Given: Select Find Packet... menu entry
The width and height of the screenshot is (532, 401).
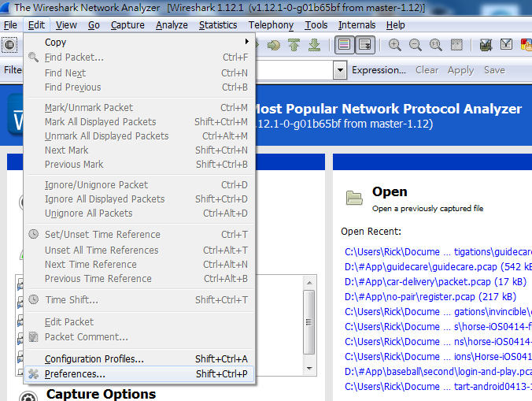Looking at the screenshot, I should [x=139, y=58].
